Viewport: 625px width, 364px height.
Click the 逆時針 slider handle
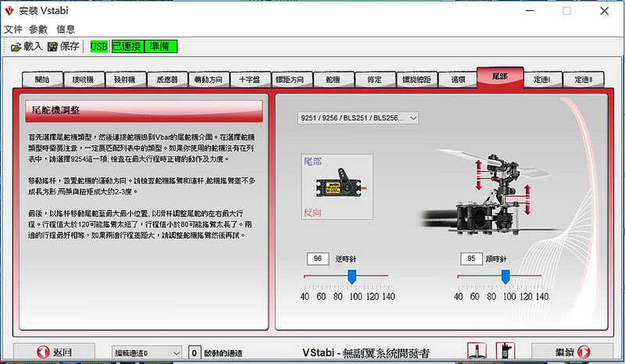pos(352,277)
